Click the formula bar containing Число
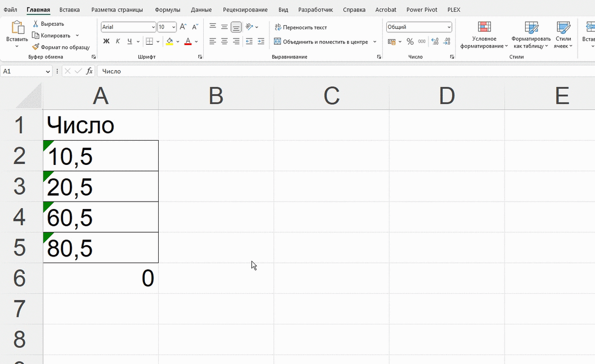 point(346,71)
